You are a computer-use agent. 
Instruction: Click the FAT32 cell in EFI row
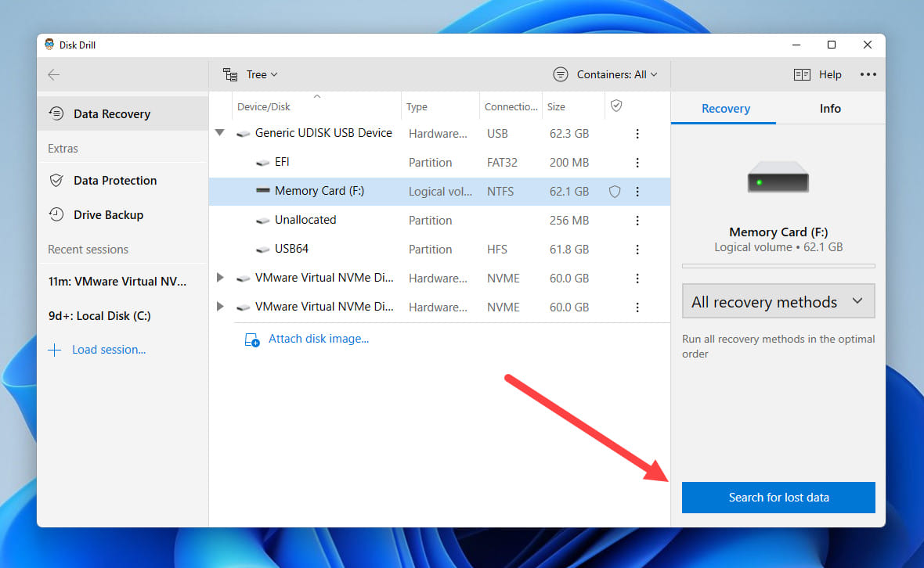click(x=501, y=163)
